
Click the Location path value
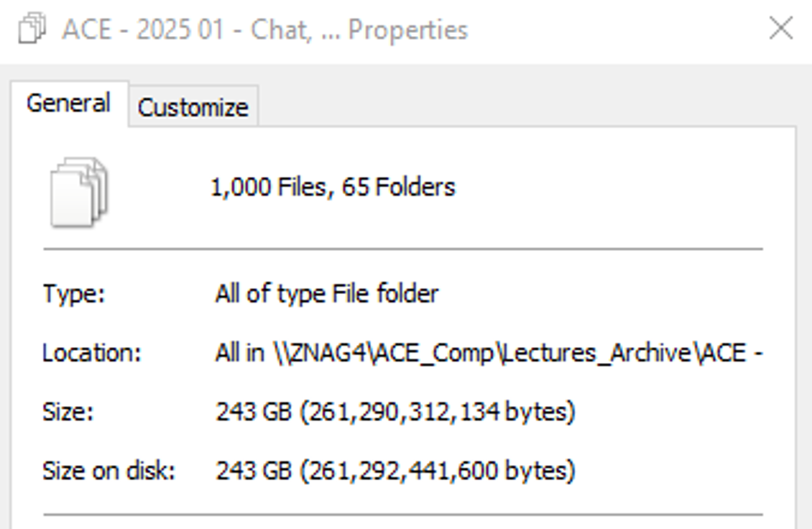pyautogui.click(x=489, y=354)
